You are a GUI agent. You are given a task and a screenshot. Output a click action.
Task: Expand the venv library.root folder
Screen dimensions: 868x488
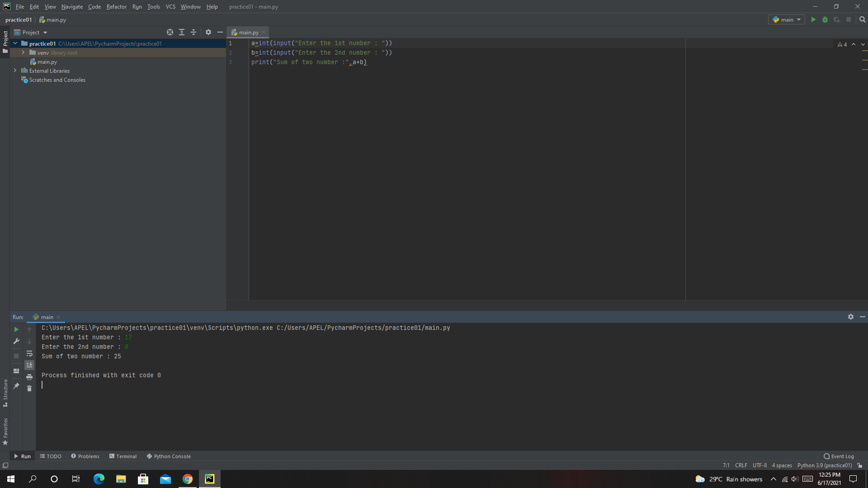pos(23,52)
